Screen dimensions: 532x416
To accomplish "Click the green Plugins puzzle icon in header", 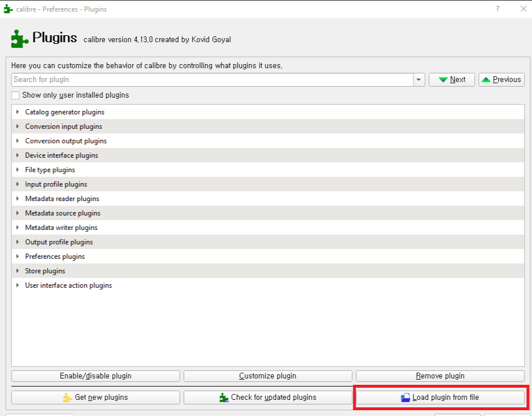I will click(19, 39).
